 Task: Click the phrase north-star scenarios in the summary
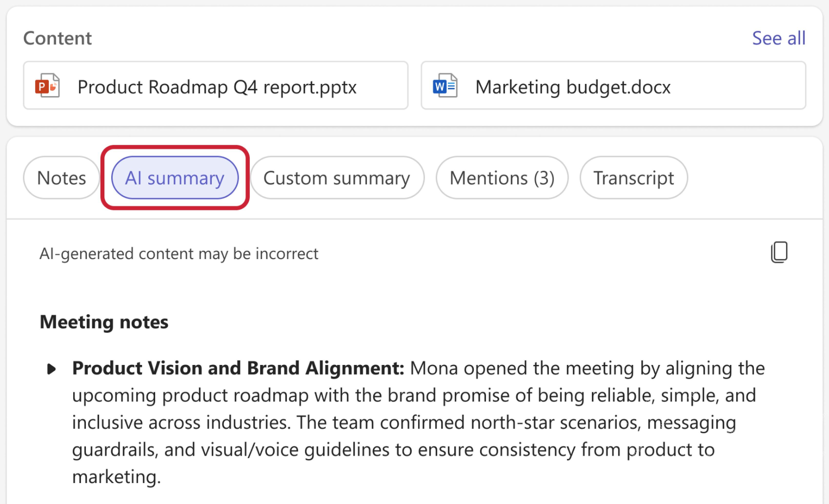(556, 422)
